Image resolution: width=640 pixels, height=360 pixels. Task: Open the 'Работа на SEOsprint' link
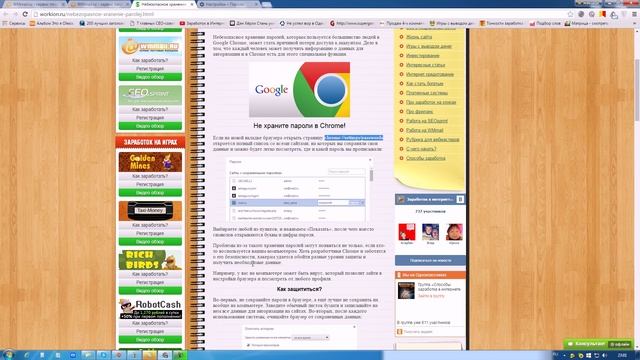[427, 121]
